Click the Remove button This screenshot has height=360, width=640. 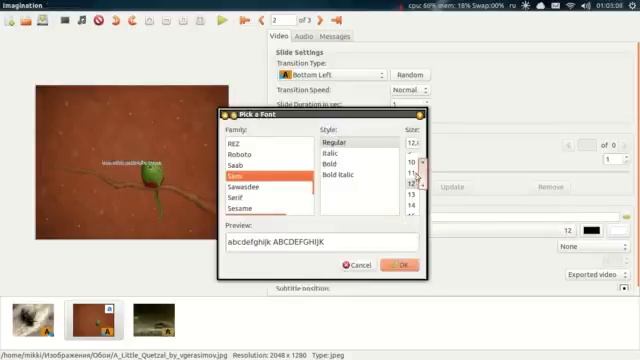pyautogui.click(x=551, y=187)
